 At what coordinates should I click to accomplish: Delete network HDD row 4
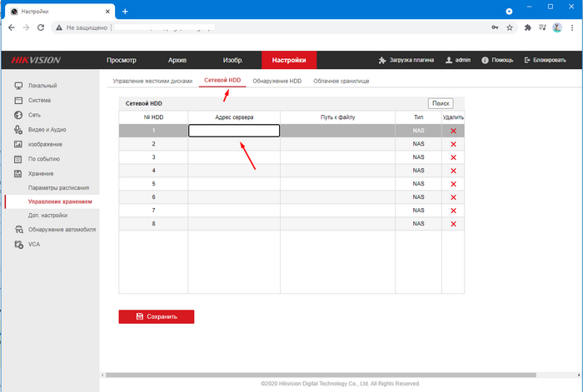pyautogui.click(x=453, y=171)
